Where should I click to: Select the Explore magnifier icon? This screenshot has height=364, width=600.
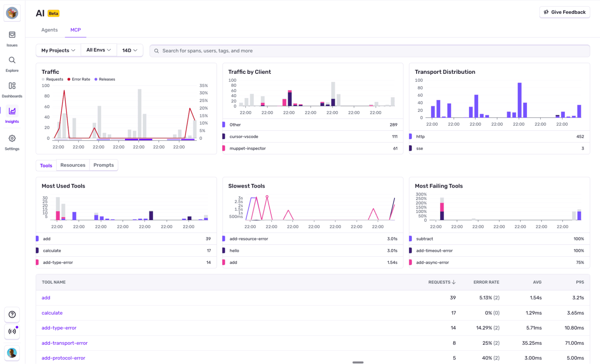(x=12, y=62)
